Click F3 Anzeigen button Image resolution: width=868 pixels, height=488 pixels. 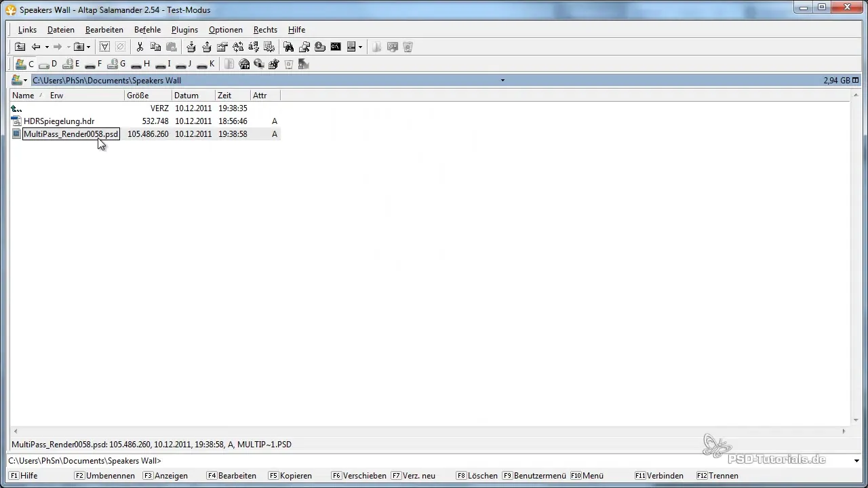(165, 476)
